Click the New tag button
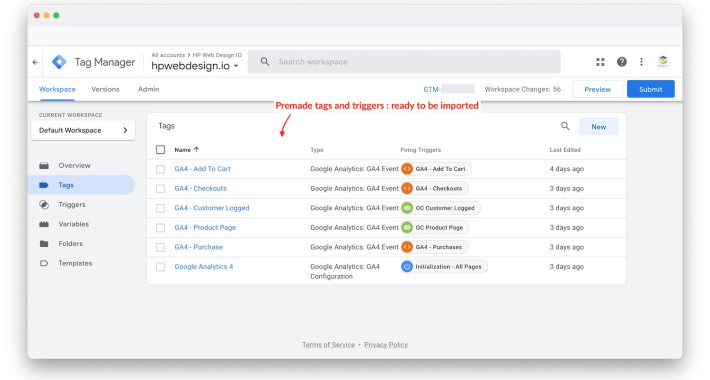The width and height of the screenshot is (710, 380). point(599,127)
